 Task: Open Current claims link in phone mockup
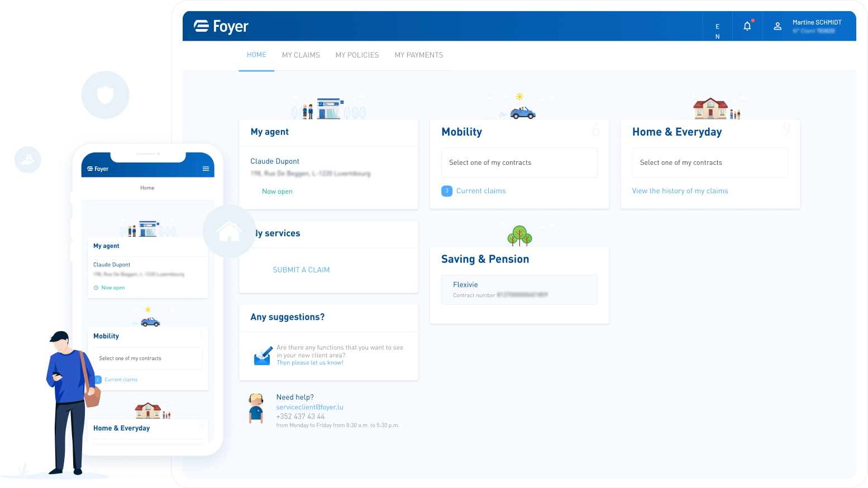click(121, 380)
